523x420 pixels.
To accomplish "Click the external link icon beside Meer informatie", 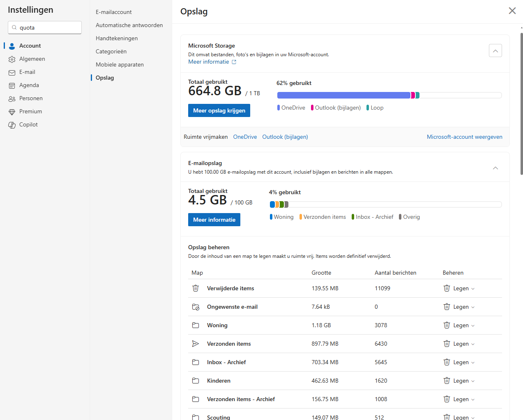I will [x=234, y=62].
